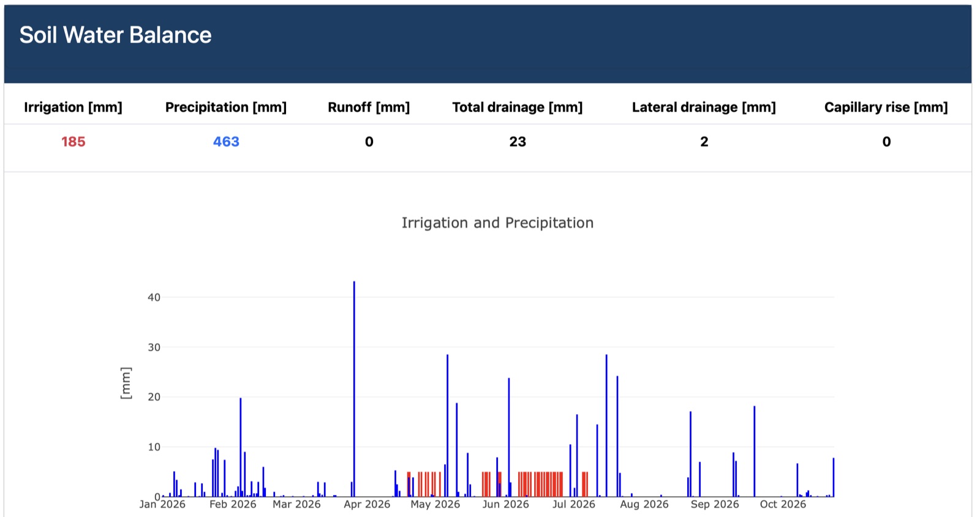Click the "Feb 2026" x-axis label
The height and width of the screenshot is (517, 980).
click(x=233, y=504)
